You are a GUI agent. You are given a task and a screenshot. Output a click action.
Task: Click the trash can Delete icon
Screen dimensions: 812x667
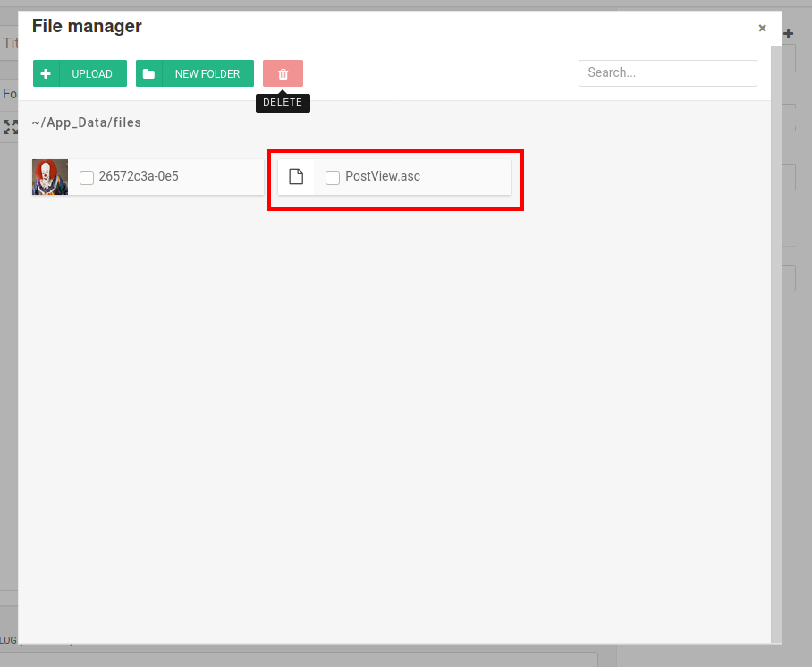click(283, 73)
